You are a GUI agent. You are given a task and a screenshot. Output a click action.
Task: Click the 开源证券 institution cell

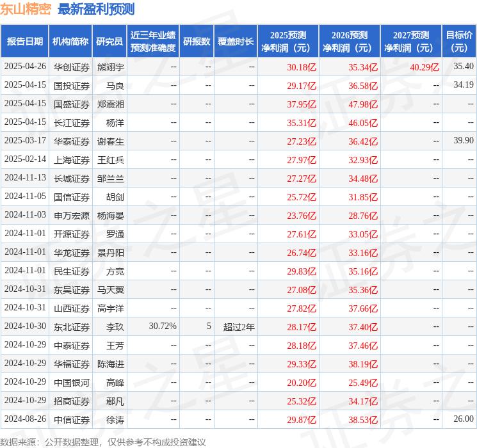point(72,234)
